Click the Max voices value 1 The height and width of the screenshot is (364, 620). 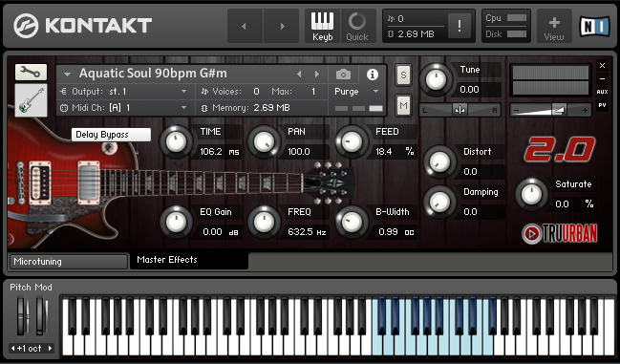tap(313, 92)
